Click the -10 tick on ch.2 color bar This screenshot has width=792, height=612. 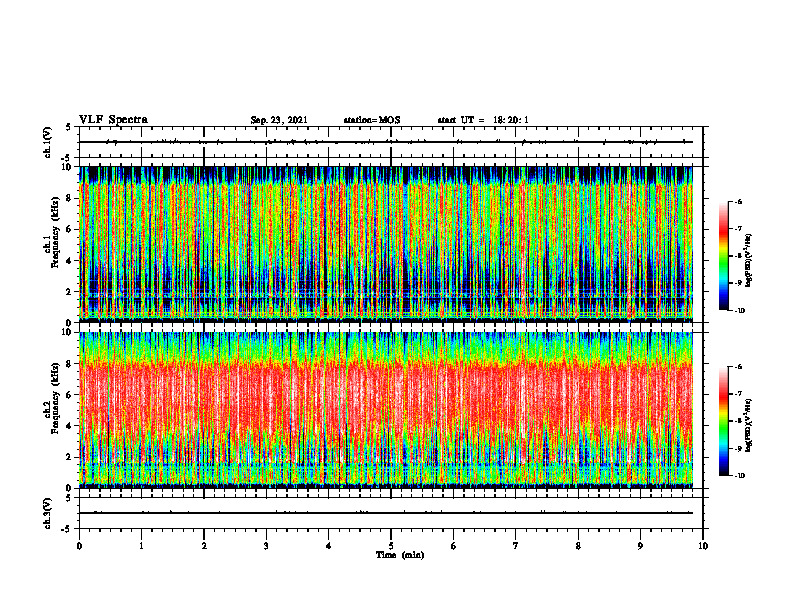click(x=739, y=476)
